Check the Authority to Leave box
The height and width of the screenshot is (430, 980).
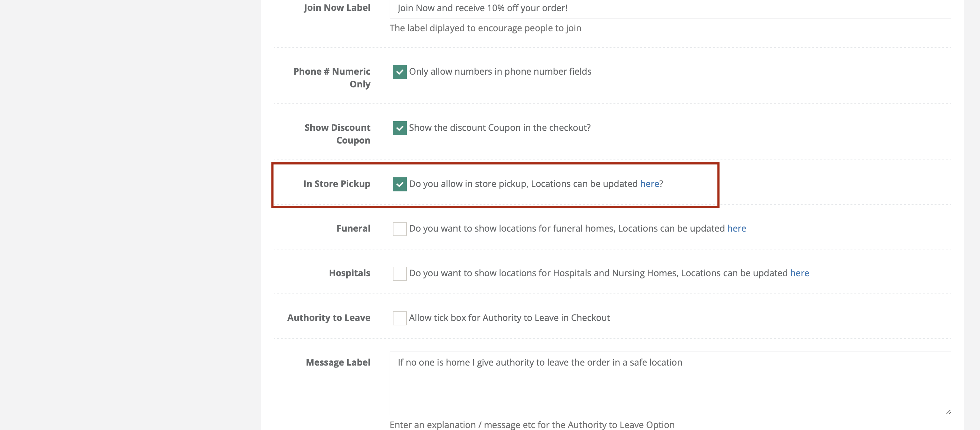tap(400, 318)
